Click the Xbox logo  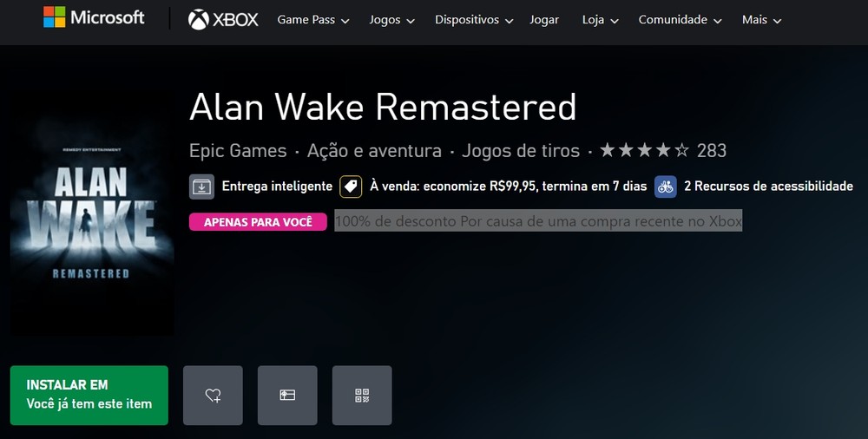pyautogui.click(x=223, y=20)
